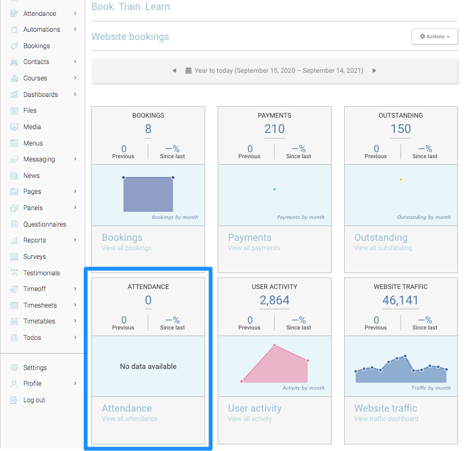Click the Log out icon
Image resolution: width=476 pixels, height=451 pixels.
(14, 400)
